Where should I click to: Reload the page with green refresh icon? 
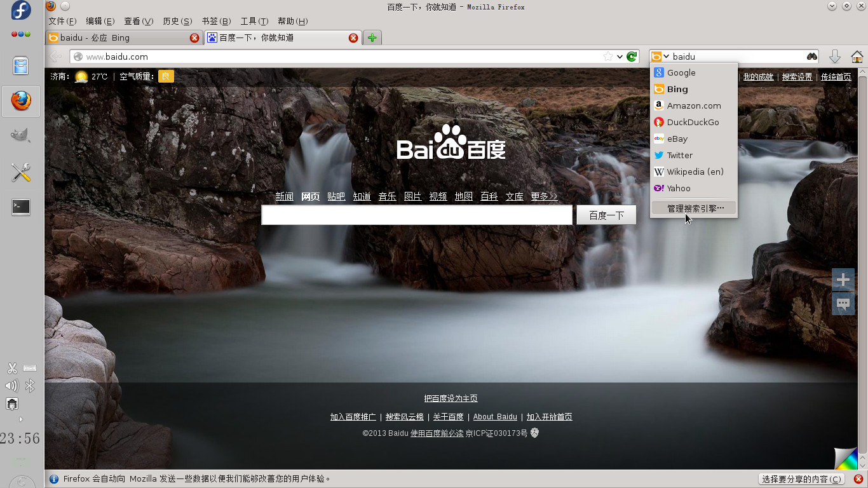[x=632, y=57]
